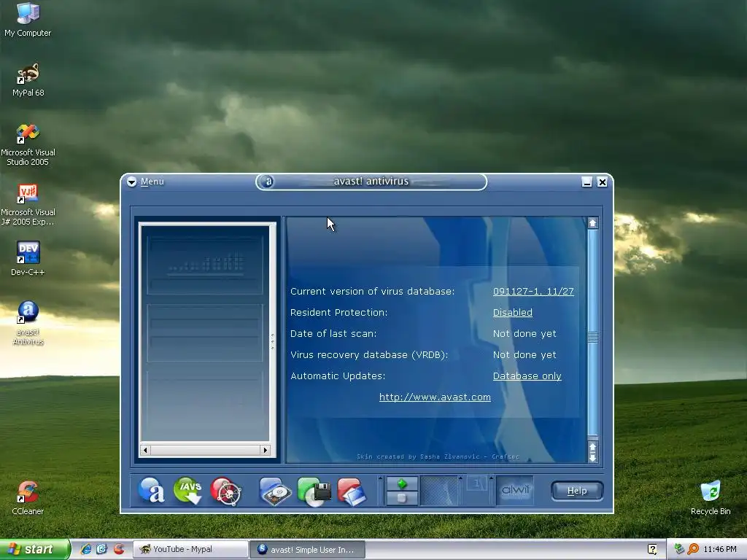The image size is (747, 560).
Task: Click the 11:46 PM system clock
Action: [x=720, y=549]
